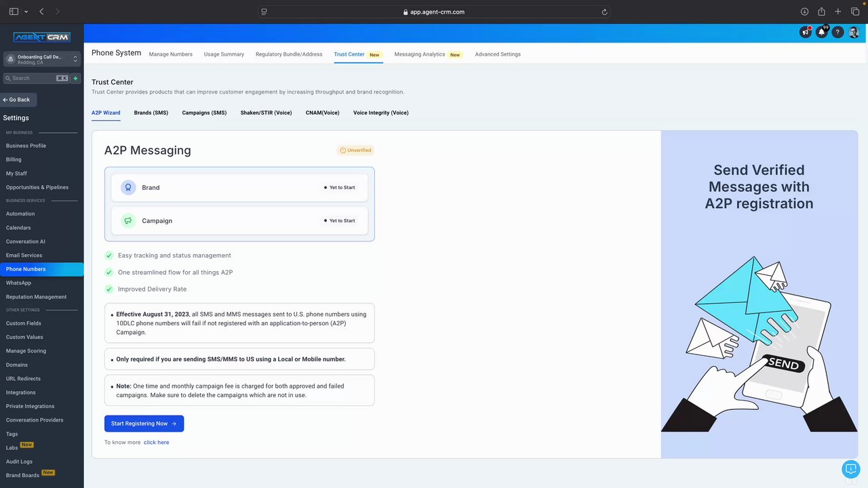Screen dimensions: 868x488
Task: Switch to Usage Summary tab
Action: (x=224, y=54)
